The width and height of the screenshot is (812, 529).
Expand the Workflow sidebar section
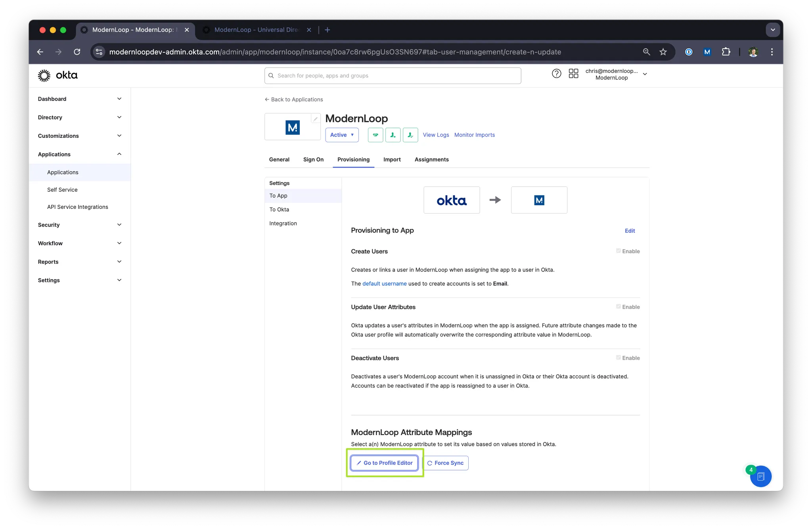pos(80,243)
